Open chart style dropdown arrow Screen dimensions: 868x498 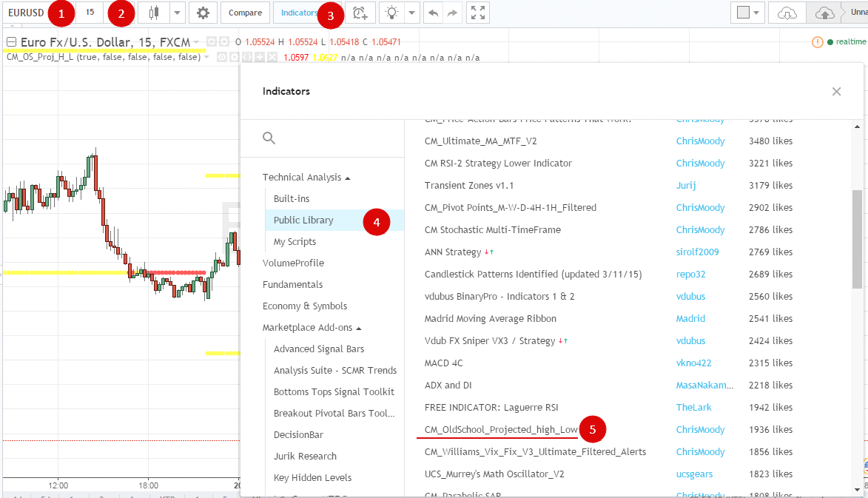[177, 13]
